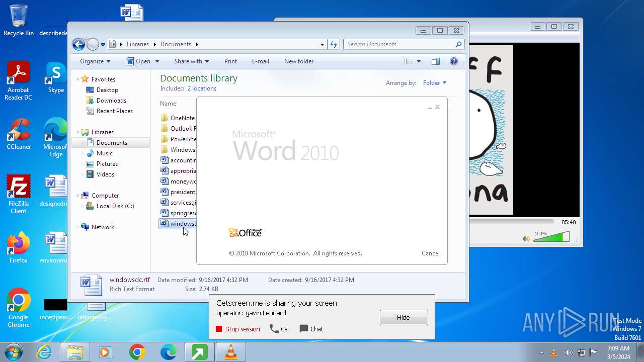Select Desktop in navigation pane
644x362 pixels.
pyautogui.click(x=107, y=90)
